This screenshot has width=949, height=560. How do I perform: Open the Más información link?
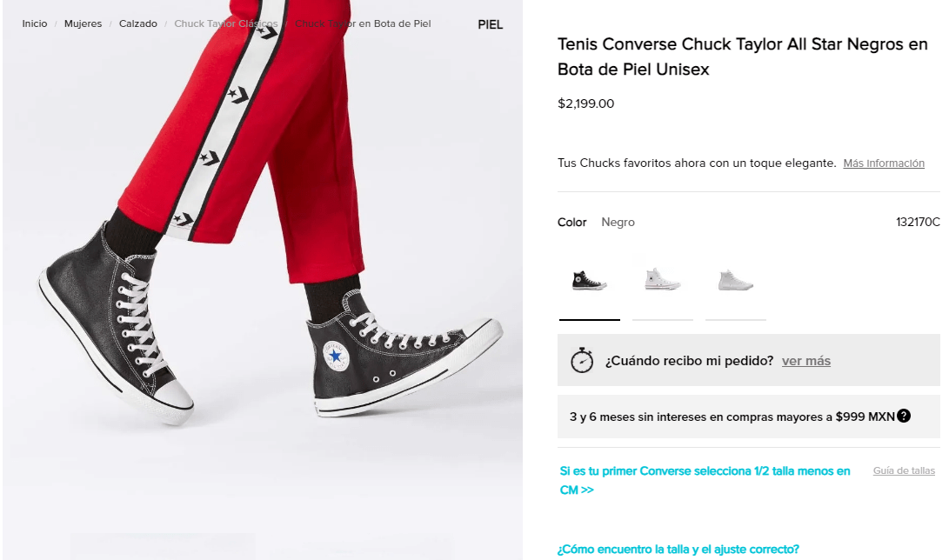click(884, 163)
